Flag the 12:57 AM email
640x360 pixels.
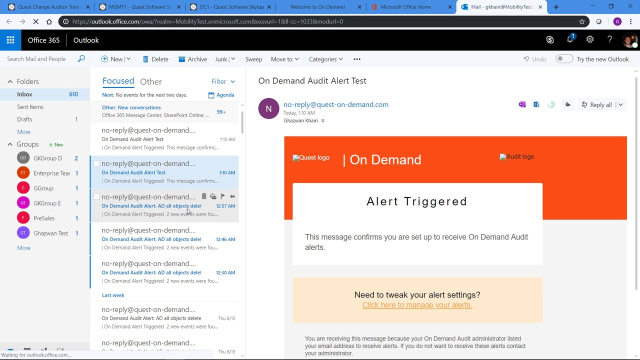[x=222, y=196]
